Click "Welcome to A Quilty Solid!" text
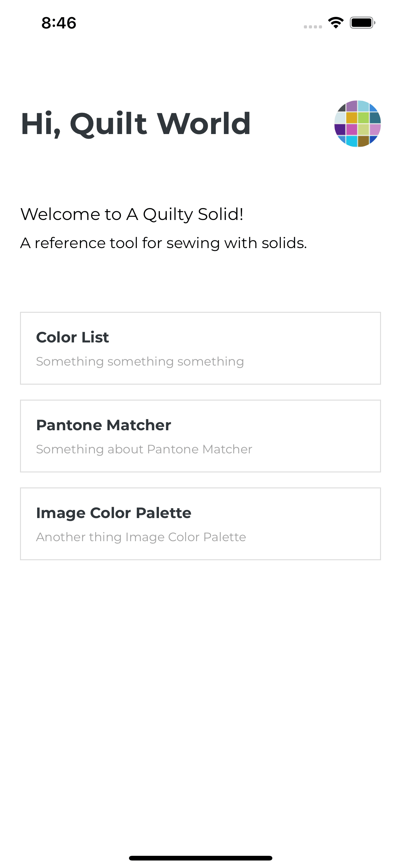 [x=132, y=214]
